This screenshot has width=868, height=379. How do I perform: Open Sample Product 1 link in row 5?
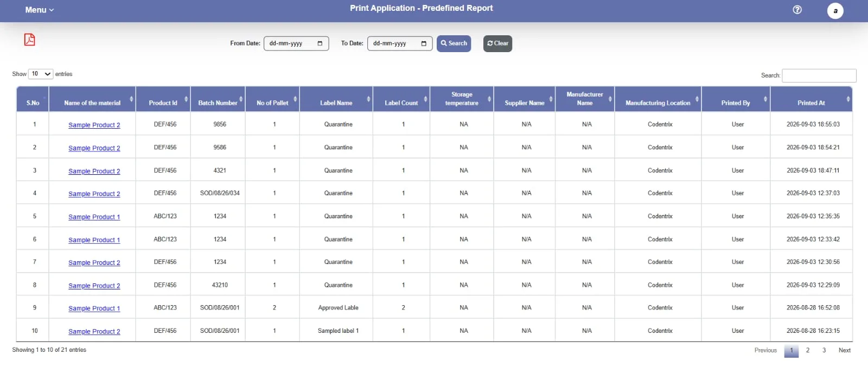pyautogui.click(x=94, y=217)
